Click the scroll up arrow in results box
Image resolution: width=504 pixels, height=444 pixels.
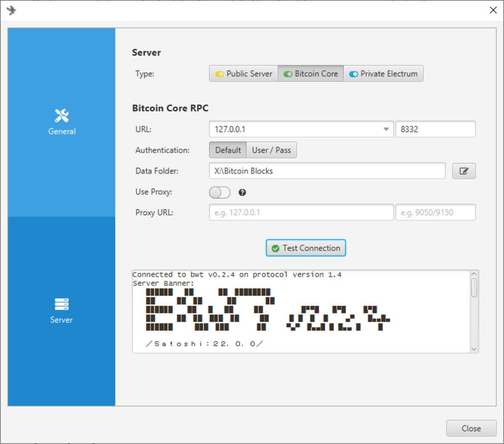[474, 274]
